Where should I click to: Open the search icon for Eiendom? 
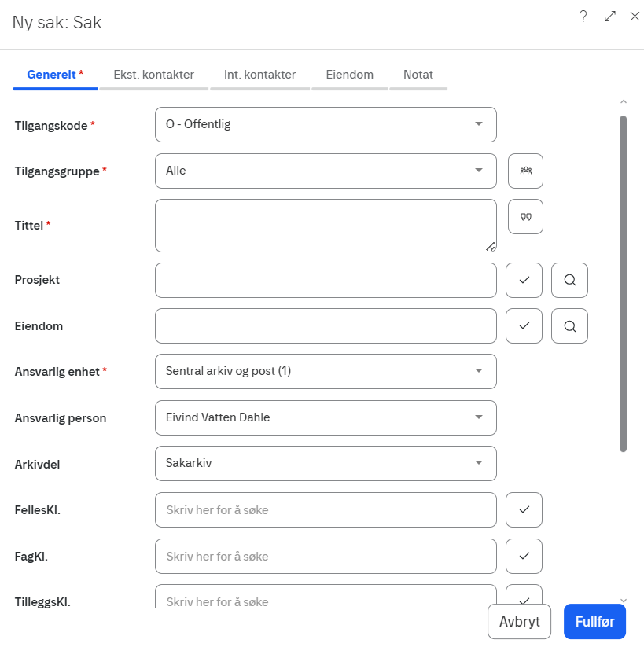[x=569, y=325]
